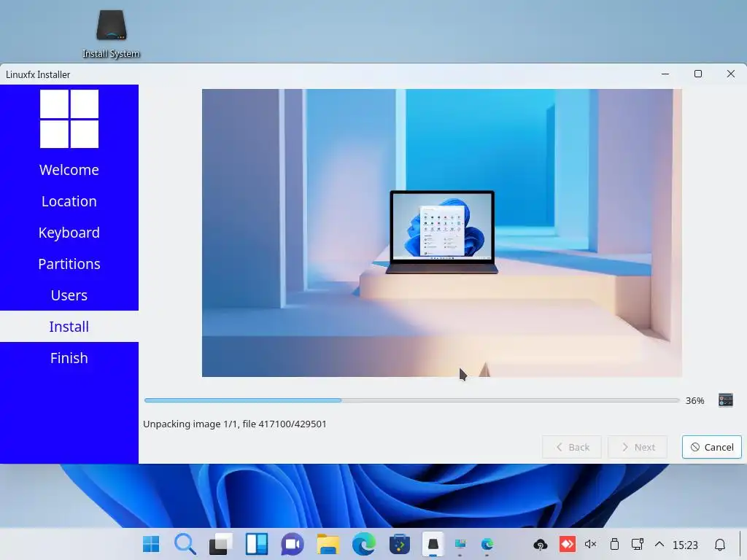Click the four-squares logo in sidebar

69,119
